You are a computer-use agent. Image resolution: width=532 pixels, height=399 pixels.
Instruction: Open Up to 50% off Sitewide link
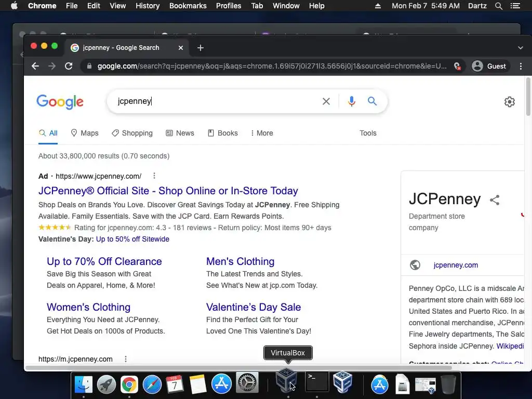point(132,239)
